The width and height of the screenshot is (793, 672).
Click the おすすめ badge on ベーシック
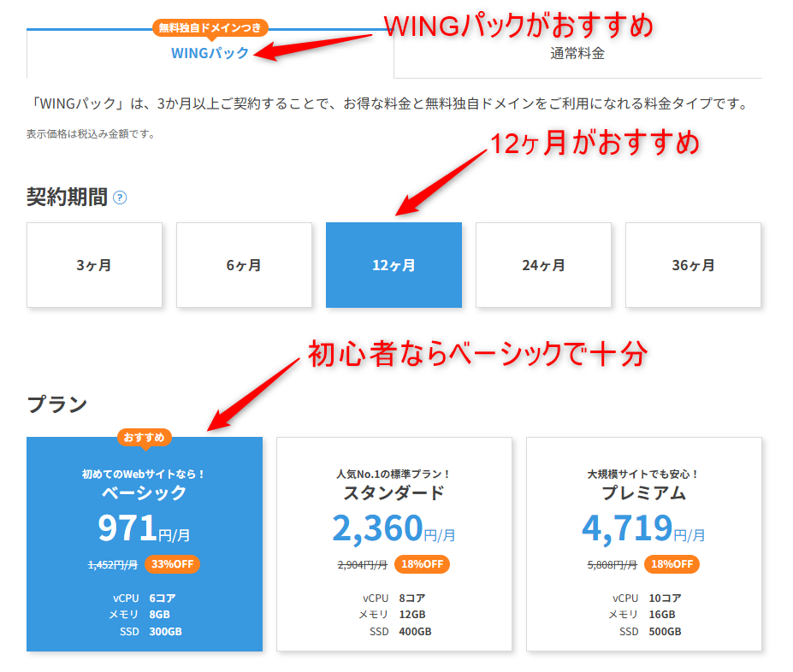145,438
